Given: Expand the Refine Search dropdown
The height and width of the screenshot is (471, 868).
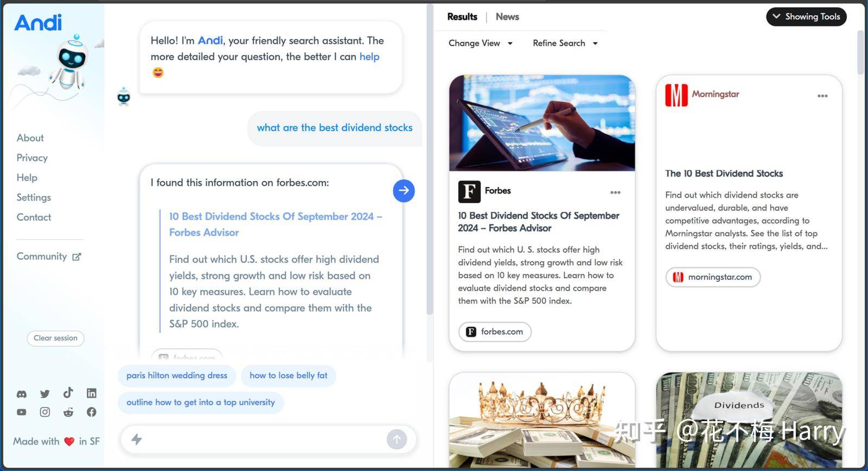Looking at the screenshot, I should point(565,43).
